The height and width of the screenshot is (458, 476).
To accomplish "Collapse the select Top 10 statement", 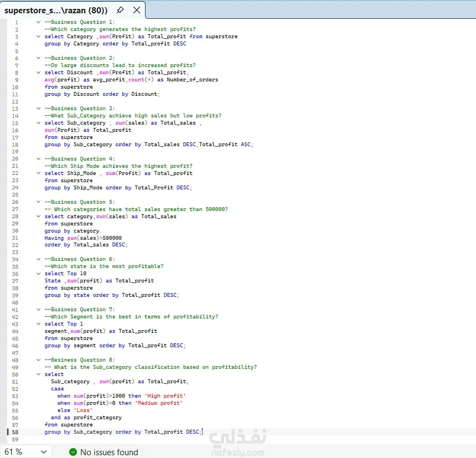I will click(x=39, y=274).
